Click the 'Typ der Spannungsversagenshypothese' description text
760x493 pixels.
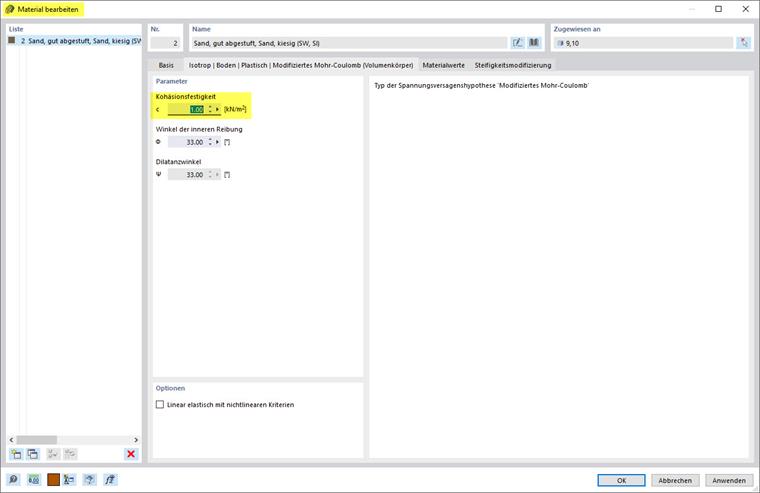(481, 85)
